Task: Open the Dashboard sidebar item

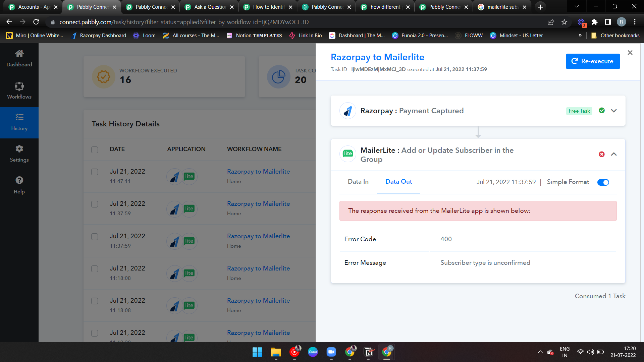Action: pyautogui.click(x=19, y=59)
